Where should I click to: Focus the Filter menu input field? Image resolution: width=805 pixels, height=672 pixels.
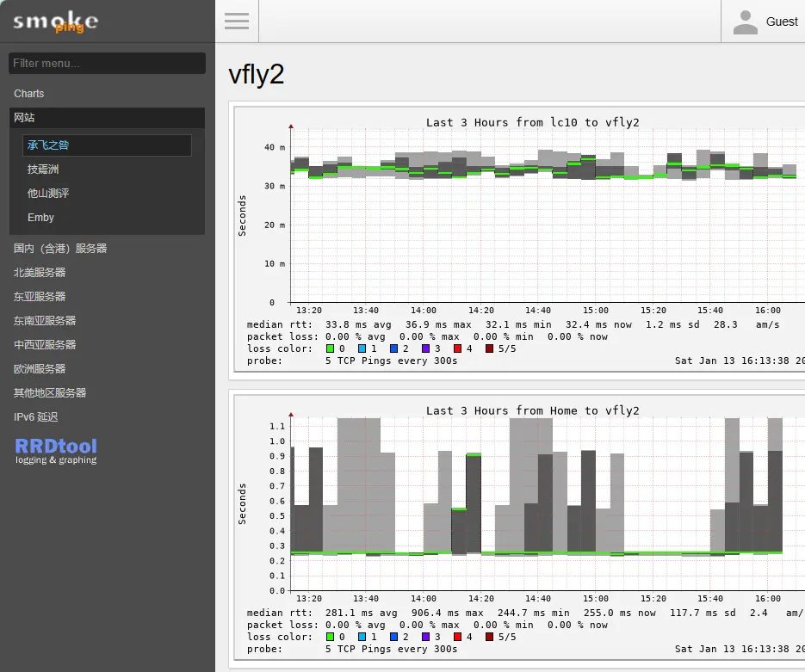(x=107, y=63)
